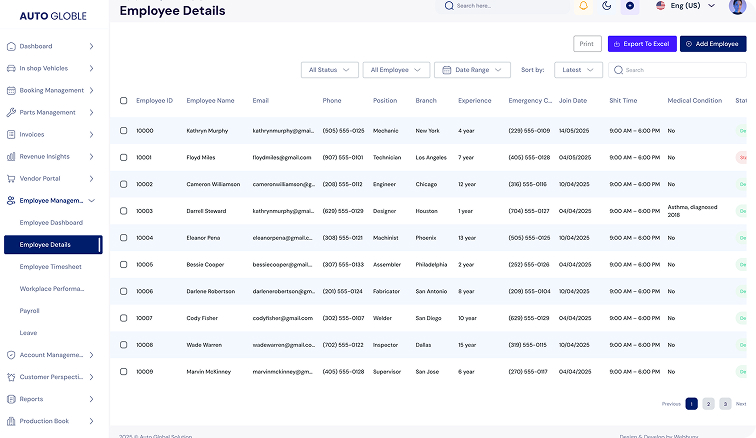Select checkbox for Eleanor Pena row
This screenshot has height=438, width=756.
tap(123, 238)
